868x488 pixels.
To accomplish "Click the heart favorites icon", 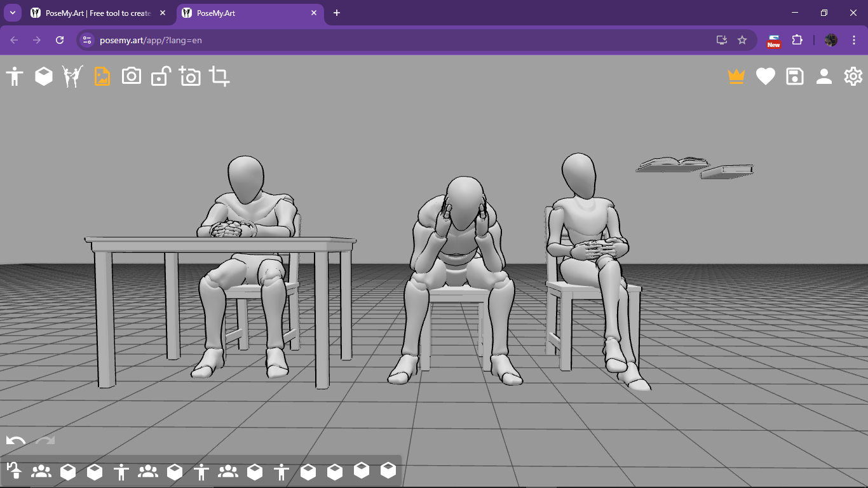I will coord(766,77).
